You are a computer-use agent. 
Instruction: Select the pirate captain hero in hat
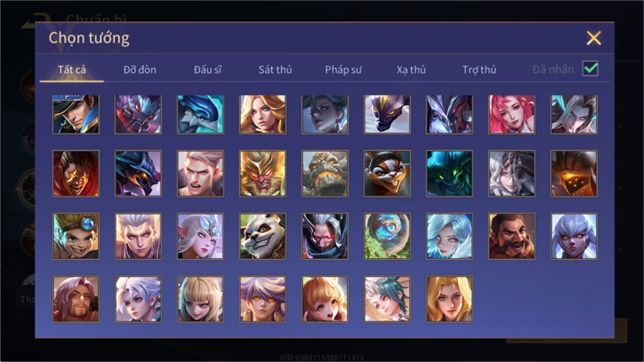click(x=76, y=114)
